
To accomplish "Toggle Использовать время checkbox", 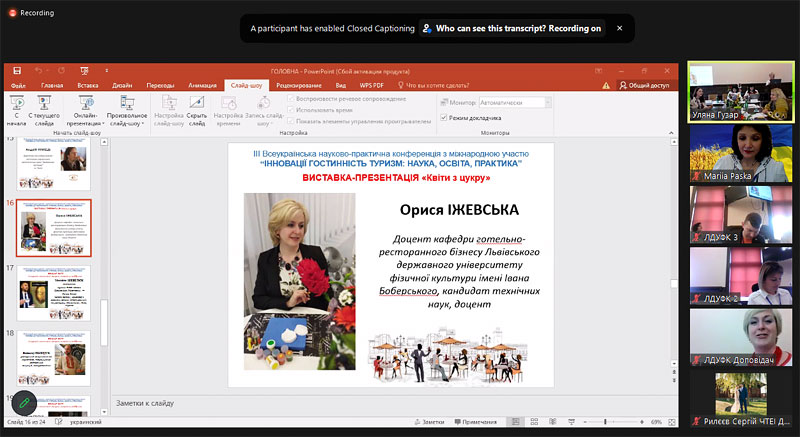I will pos(291,110).
